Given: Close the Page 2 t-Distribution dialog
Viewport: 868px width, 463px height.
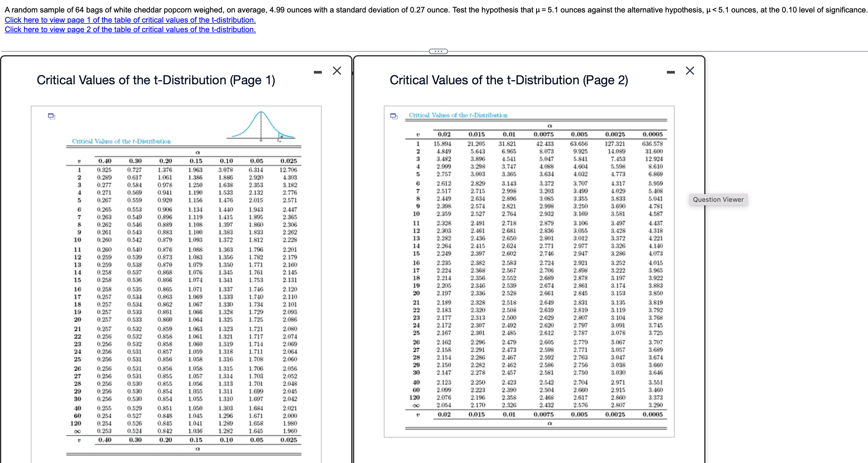Looking at the screenshot, I should coord(690,71).
